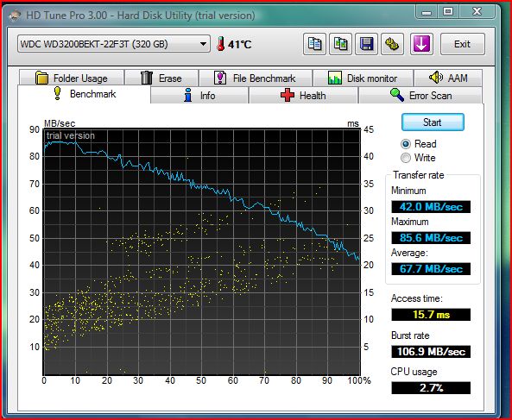Image resolution: width=512 pixels, height=420 pixels.
Task: Open the Error Scan tab
Action: [x=420, y=95]
